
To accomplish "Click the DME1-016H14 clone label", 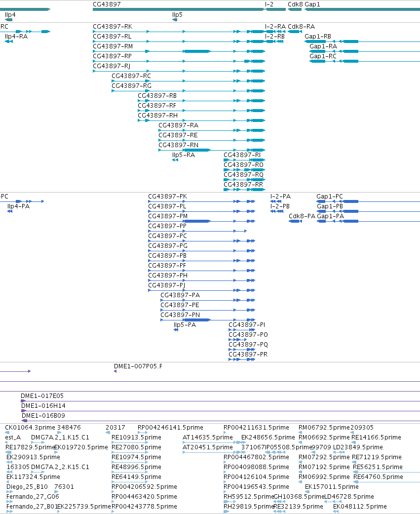I will point(43,405).
